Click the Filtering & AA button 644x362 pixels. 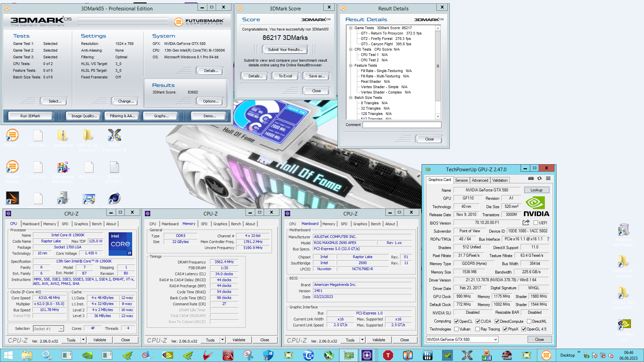(x=122, y=116)
